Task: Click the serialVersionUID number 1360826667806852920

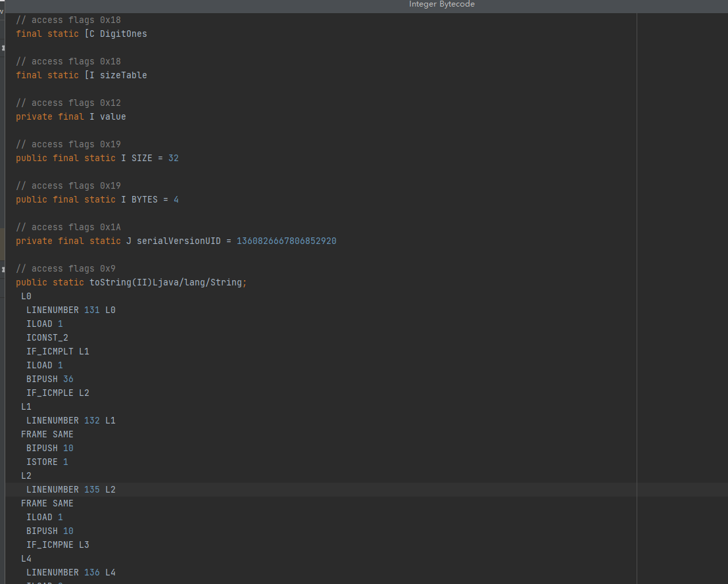Action: 287,241
